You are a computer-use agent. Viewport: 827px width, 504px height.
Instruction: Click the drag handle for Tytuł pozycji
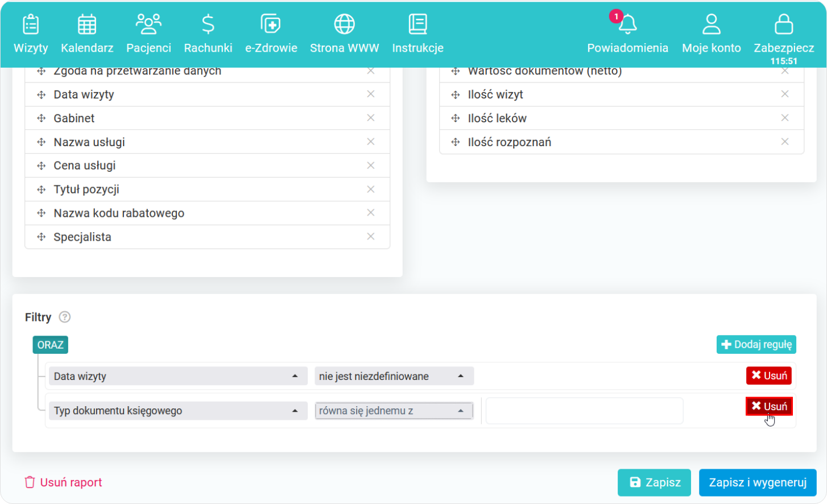pyautogui.click(x=42, y=190)
